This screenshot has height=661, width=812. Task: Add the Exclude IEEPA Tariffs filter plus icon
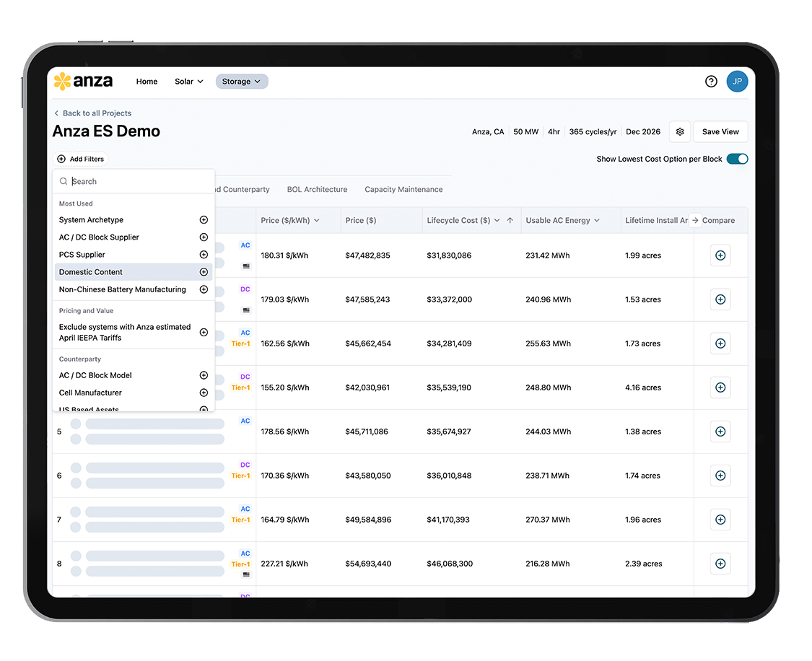click(x=204, y=333)
